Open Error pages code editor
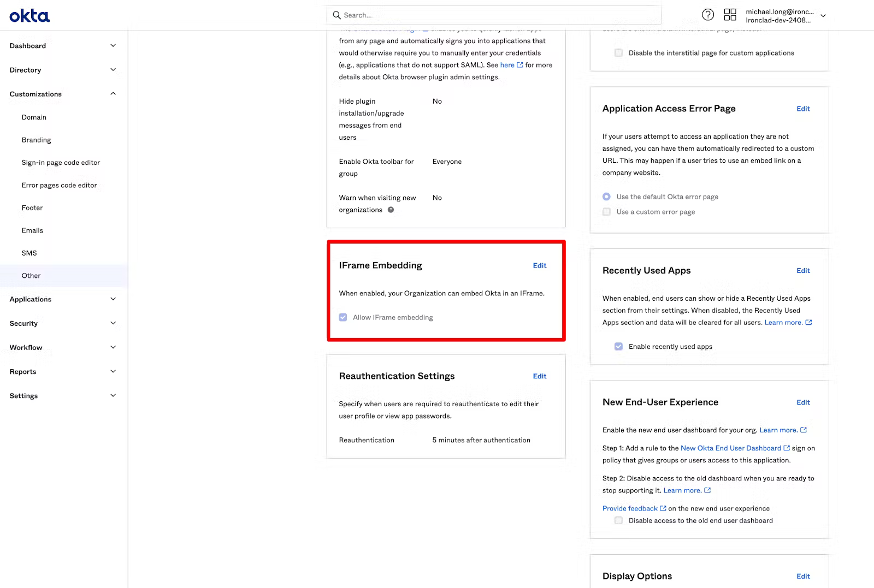The height and width of the screenshot is (588, 874). pyautogui.click(x=60, y=185)
